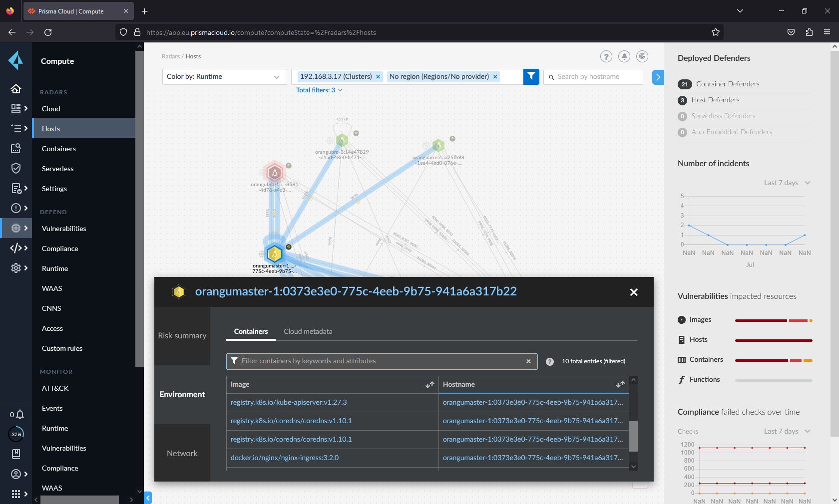The image size is (839, 504).
Task: Collapse the right panel with blue arrow
Action: pyautogui.click(x=658, y=77)
